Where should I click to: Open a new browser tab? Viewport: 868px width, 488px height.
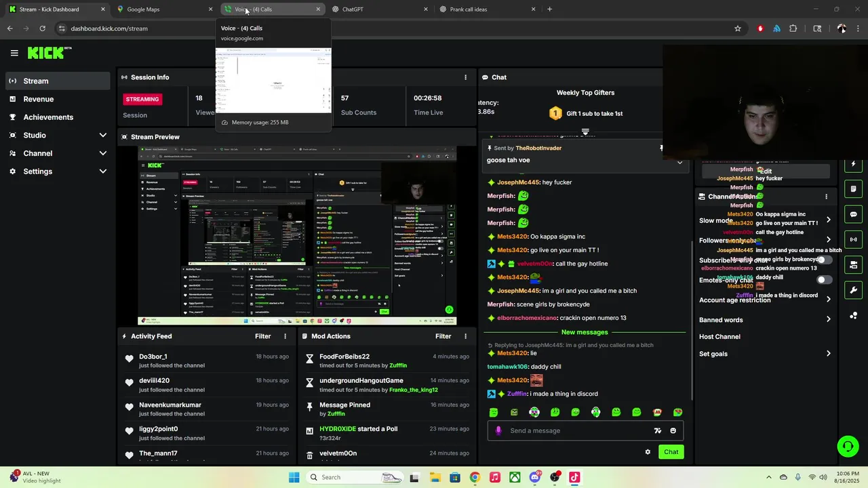549,9
